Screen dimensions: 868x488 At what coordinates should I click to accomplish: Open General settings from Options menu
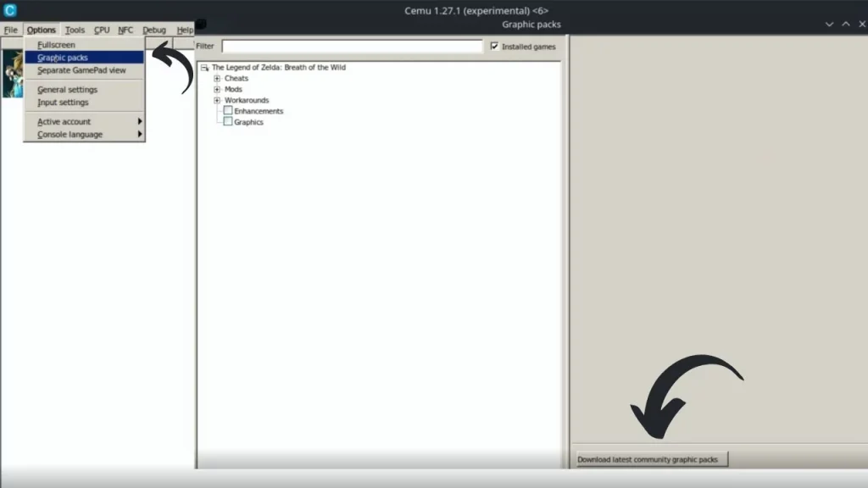click(84, 90)
